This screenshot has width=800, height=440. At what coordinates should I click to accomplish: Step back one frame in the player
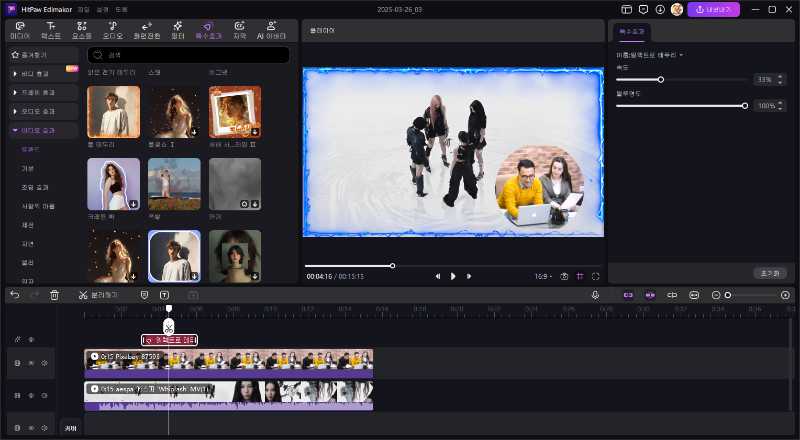coord(437,276)
